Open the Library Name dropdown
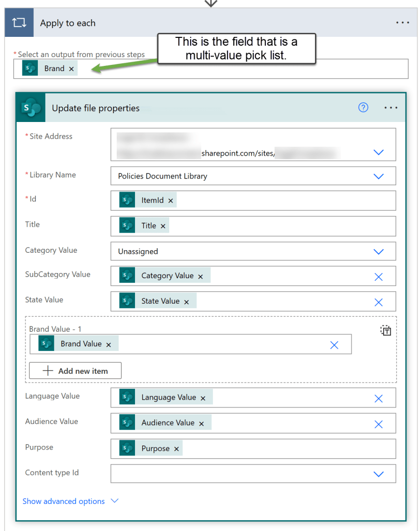The height and width of the screenshot is (531, 420). pyautogui.click(x=378, y=176)
